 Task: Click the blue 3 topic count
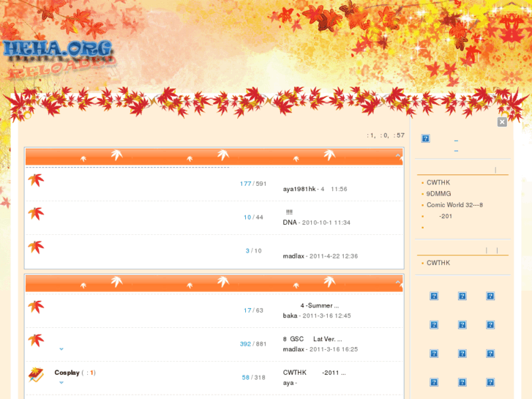point(247,251)
